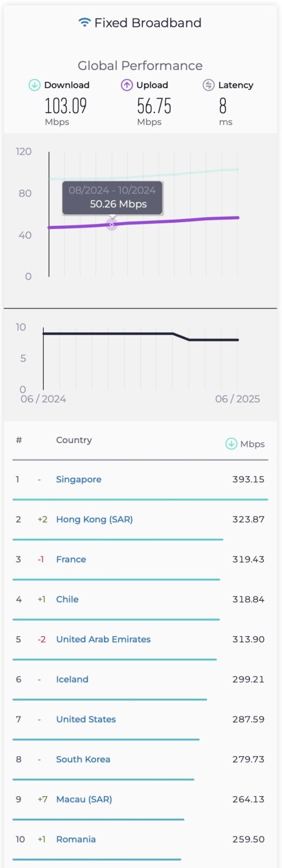The height and width of the screenshot is (868, 282).
Task: Open the Iceland country link
Action: click(72, 679)
